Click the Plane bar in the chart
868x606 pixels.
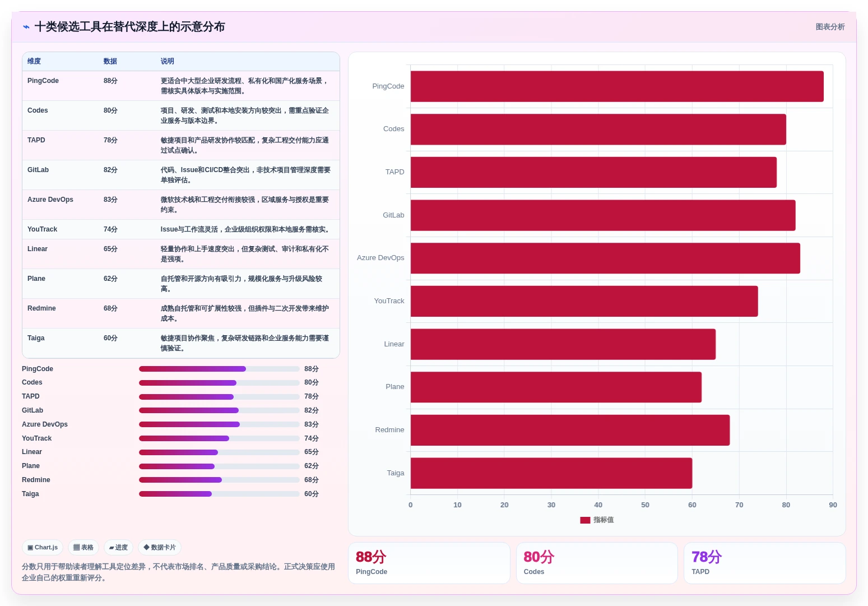(556, 387)
